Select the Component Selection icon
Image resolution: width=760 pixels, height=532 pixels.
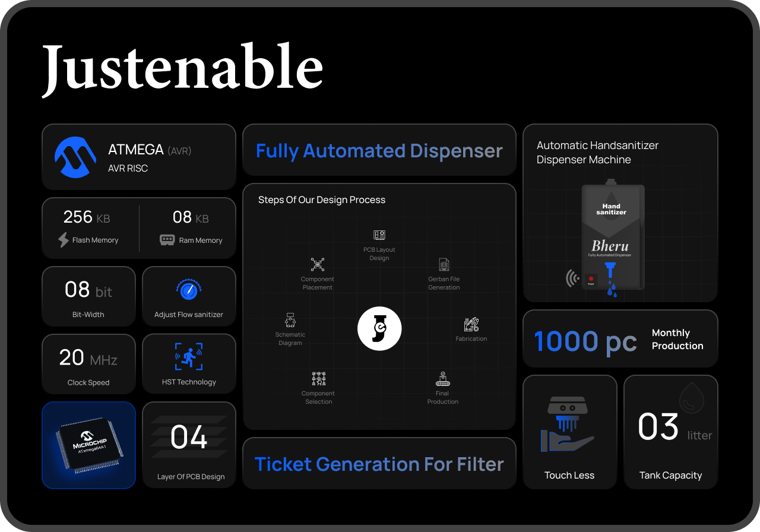pyautogui.click(x=319, y=379)
